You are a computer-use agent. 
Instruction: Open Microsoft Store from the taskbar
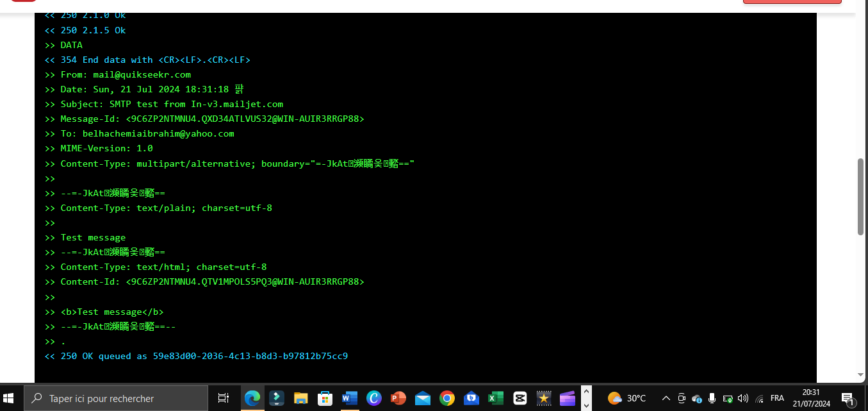pos(325,398)
